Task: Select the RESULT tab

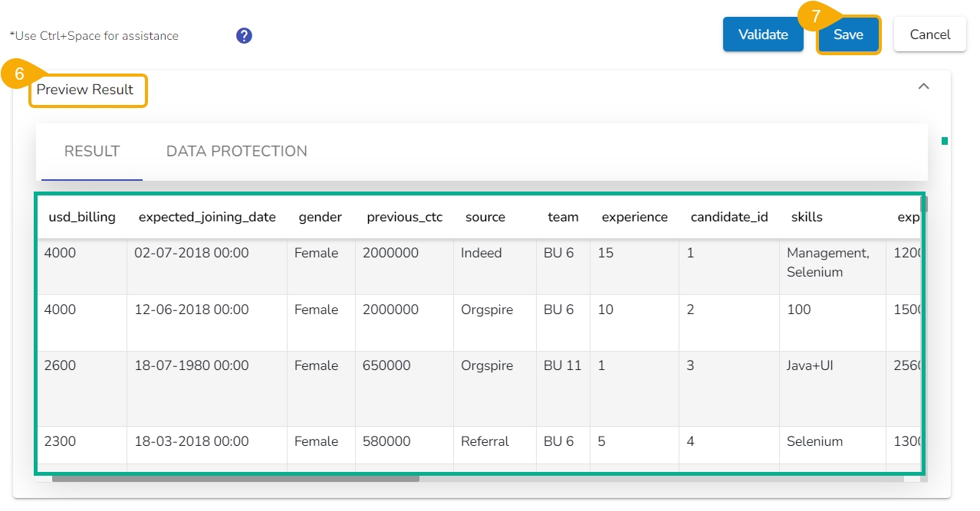Action: (92, 151)
